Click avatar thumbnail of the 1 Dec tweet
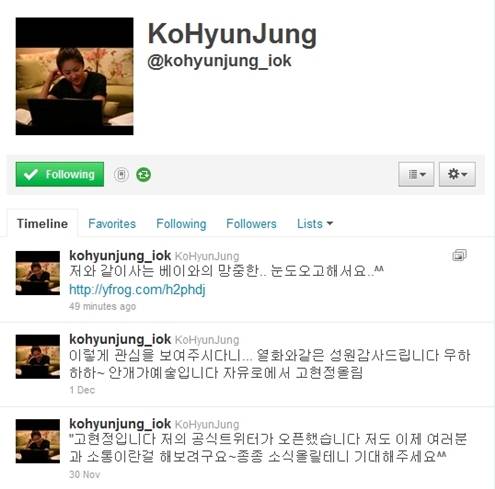The height and width of the screenshot is (489, 495). click(x=38, y=357)
